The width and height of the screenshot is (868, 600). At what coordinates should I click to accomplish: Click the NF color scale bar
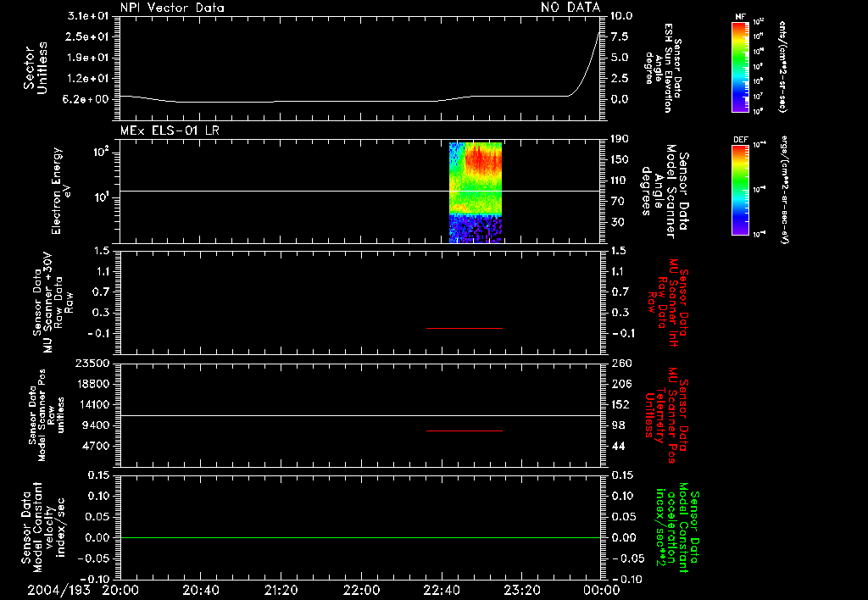740,67
